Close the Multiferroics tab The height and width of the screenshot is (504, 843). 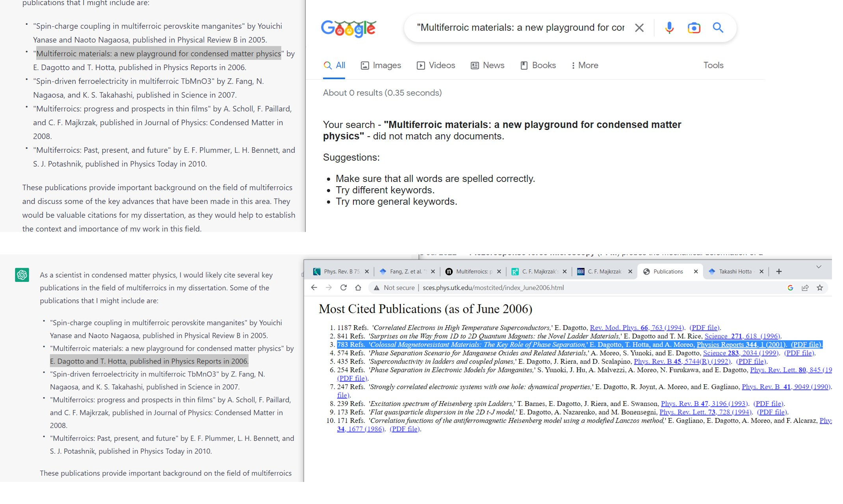click(499, 272)
